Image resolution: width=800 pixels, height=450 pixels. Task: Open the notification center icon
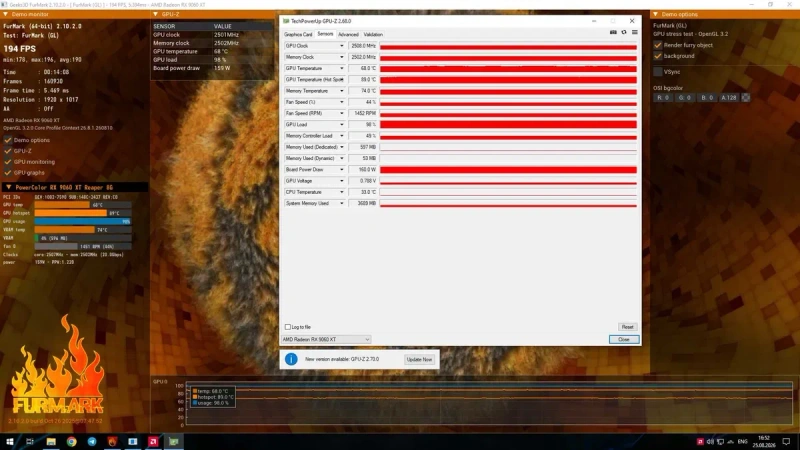pos(786,442)
